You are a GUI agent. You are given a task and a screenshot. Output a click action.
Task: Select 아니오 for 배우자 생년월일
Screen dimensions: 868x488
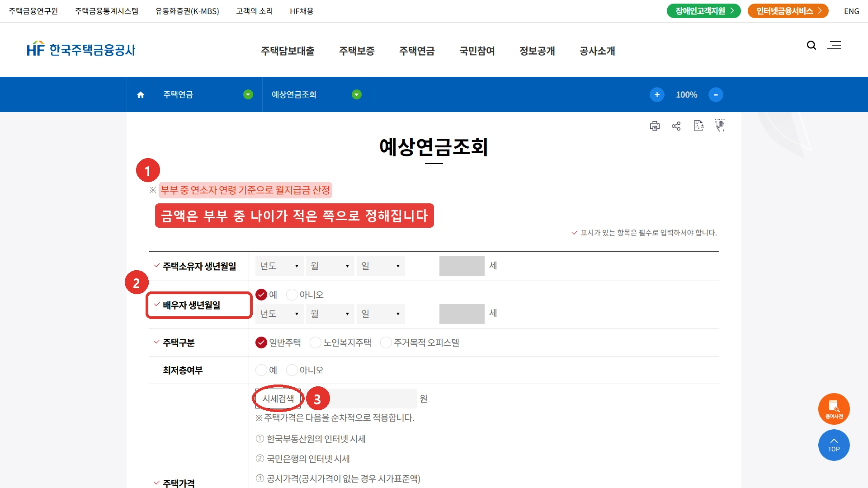pyautogui.click(x=292, y=295)
